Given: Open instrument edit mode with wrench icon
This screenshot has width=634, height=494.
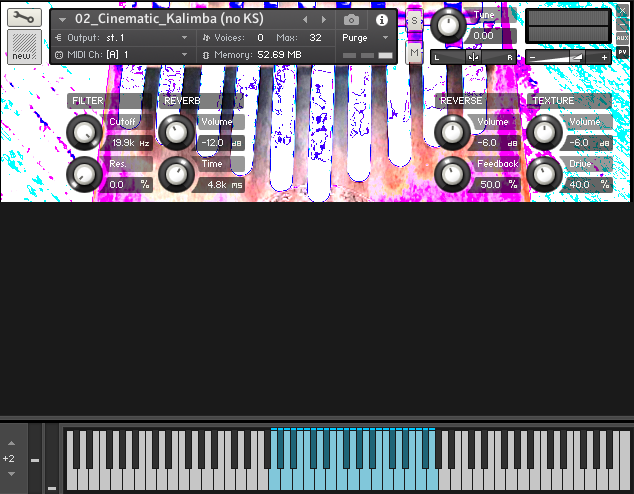Looking at the screenshot, I should click(24, 17).
